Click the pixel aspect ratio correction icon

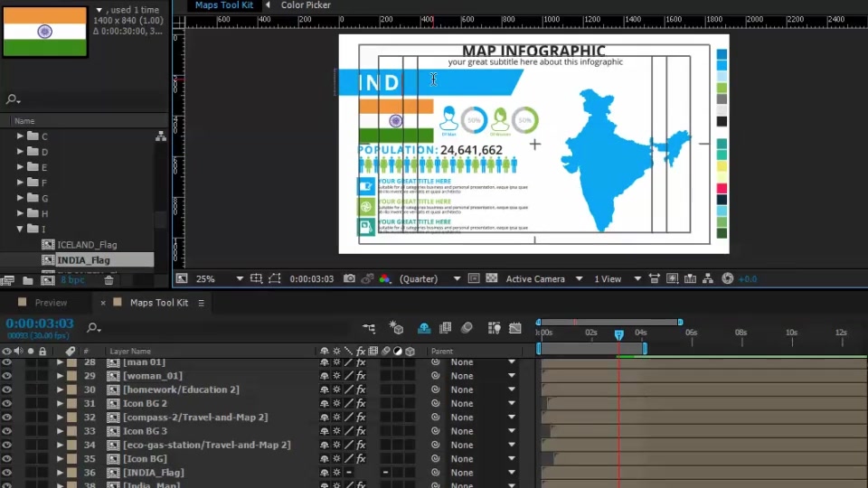coord(655,279)
